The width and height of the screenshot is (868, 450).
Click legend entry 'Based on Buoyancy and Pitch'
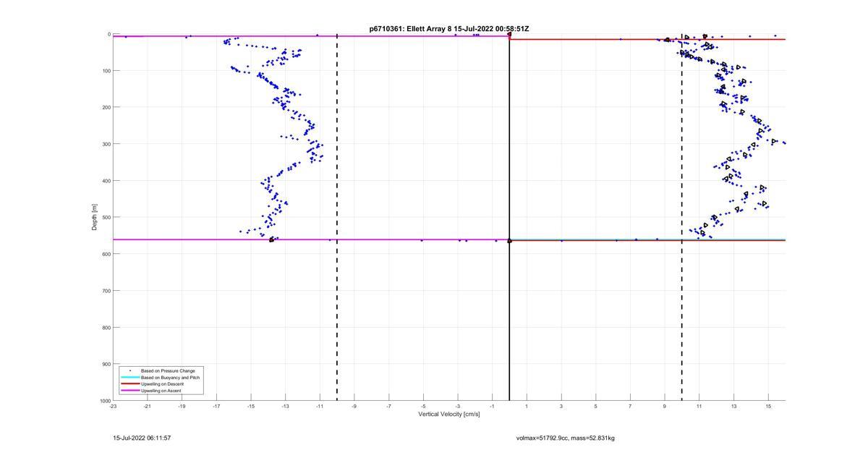pyautogui.click(x=171, y=378)
